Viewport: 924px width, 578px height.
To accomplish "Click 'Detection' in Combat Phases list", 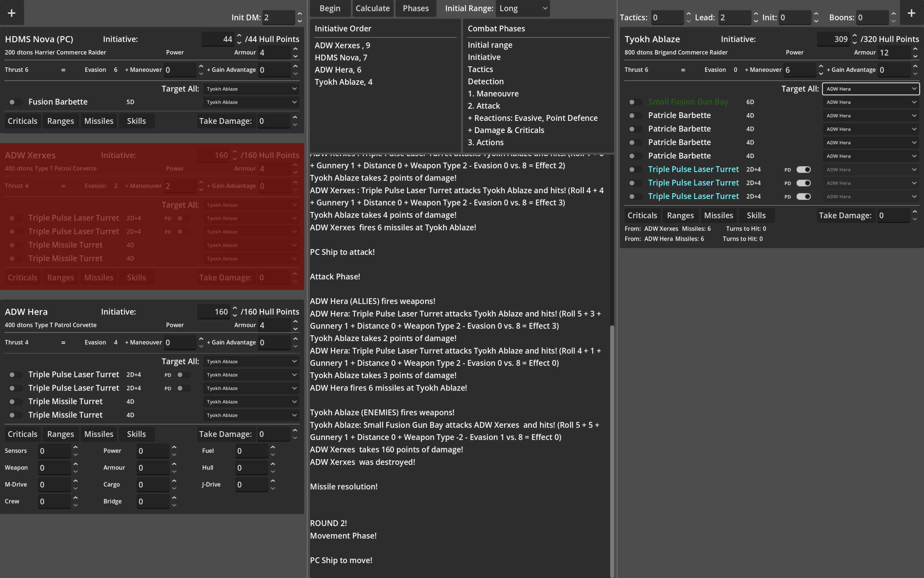I will (x=486, y=81).
